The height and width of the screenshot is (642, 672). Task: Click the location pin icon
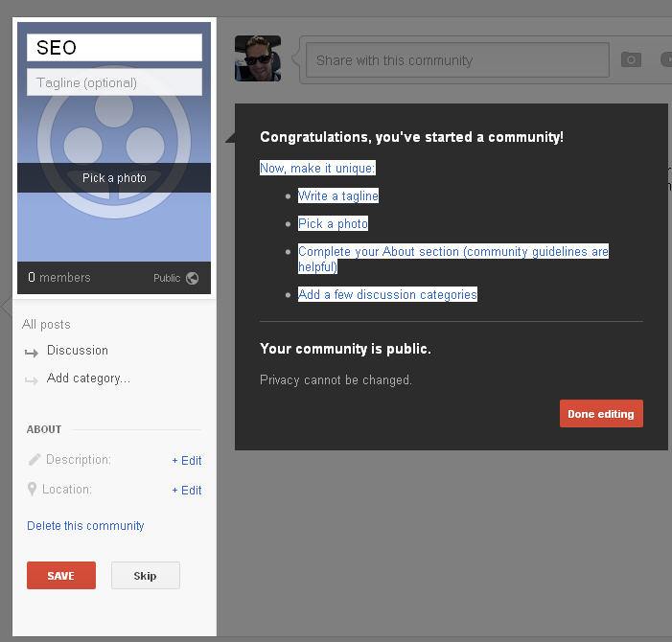click(x=33, y=490)
